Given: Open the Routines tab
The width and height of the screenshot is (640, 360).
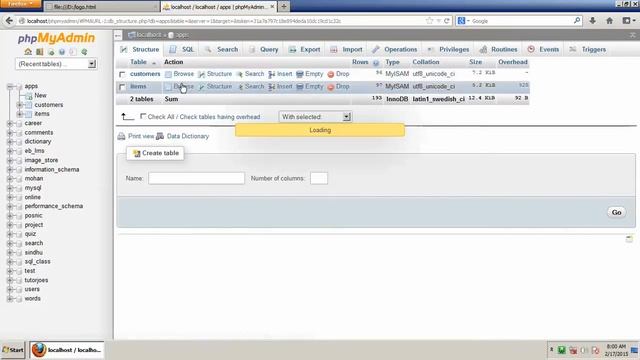Looking at the screenshot, I should (x=498, y=49).
